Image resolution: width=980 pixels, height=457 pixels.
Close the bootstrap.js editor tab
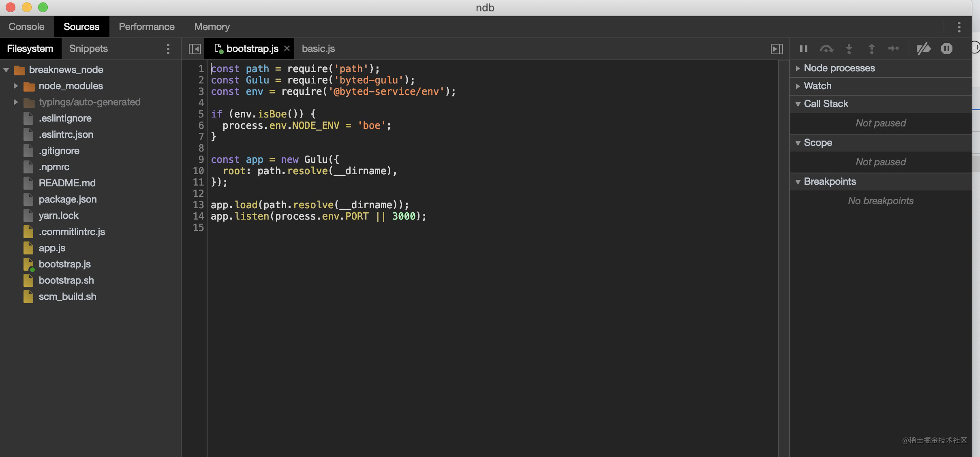tap(287, 48)
